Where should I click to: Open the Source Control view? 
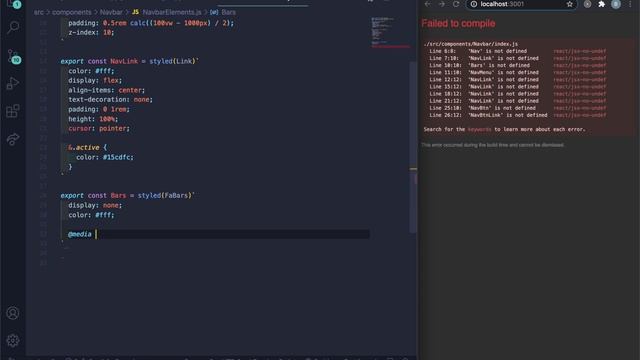[13, 57]
